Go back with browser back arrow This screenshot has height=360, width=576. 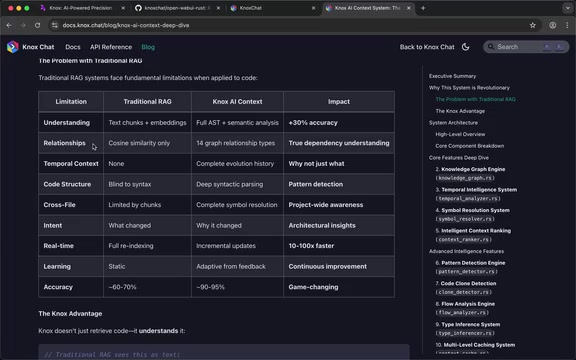point(9,25)
